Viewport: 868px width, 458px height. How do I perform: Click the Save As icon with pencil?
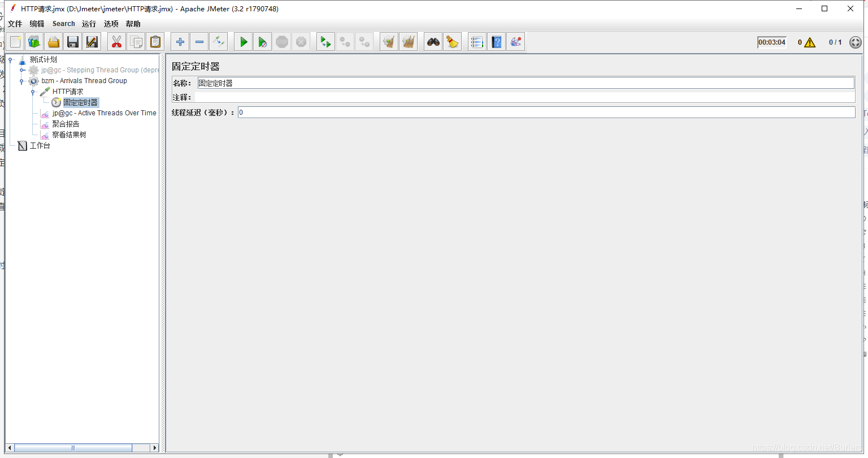point(92,42)
